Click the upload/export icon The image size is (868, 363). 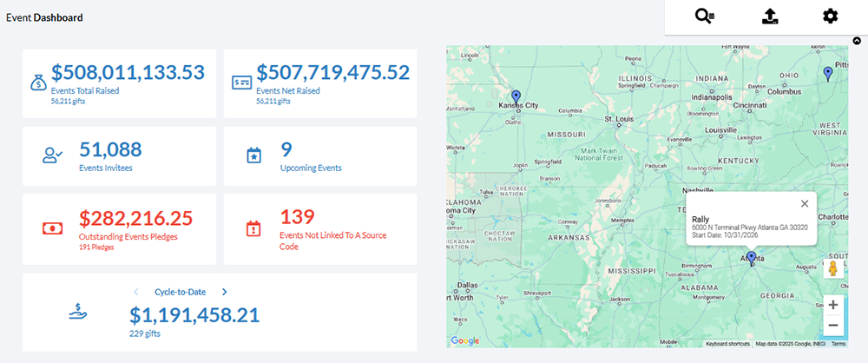(x=769, y=16)
